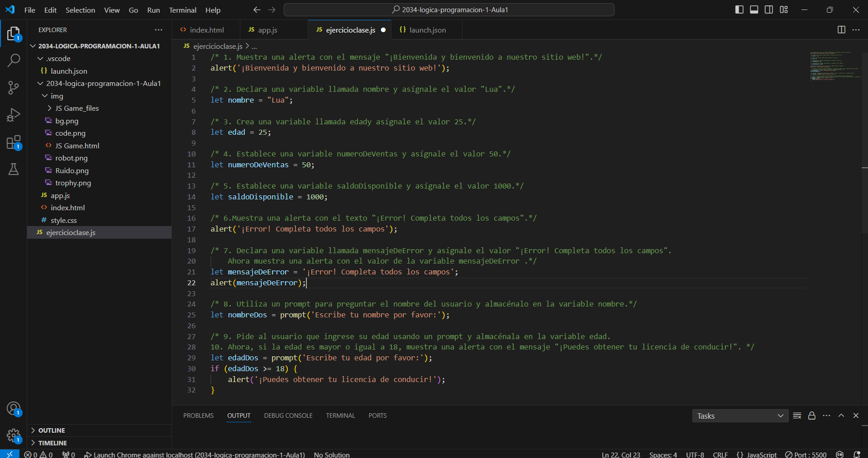Viewport: 868px width, 458px height.
Task: Click the UTF-8 encoding selector
Action: click(x=695, y=454)
